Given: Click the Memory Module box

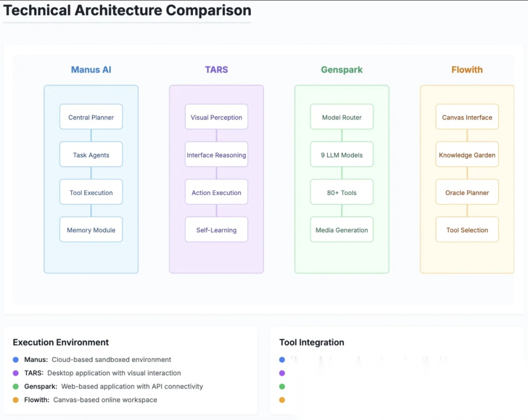Looking at the screenshot, I should pos(91,230).
